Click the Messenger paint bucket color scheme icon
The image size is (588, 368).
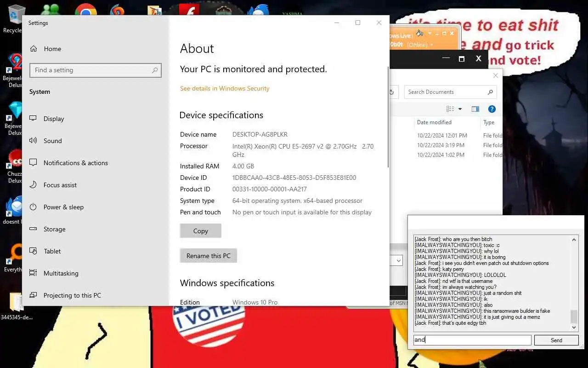point(419,33)
